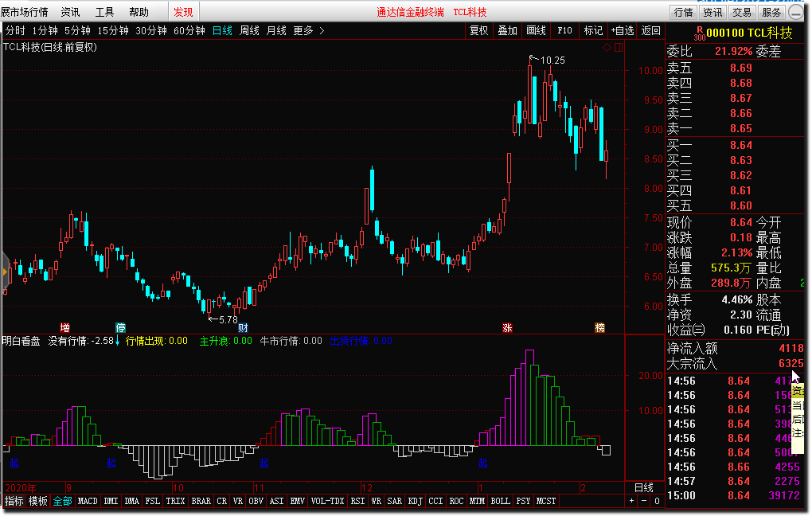
Task: Open the 展市场行情 menu
Action: [25, 12]
